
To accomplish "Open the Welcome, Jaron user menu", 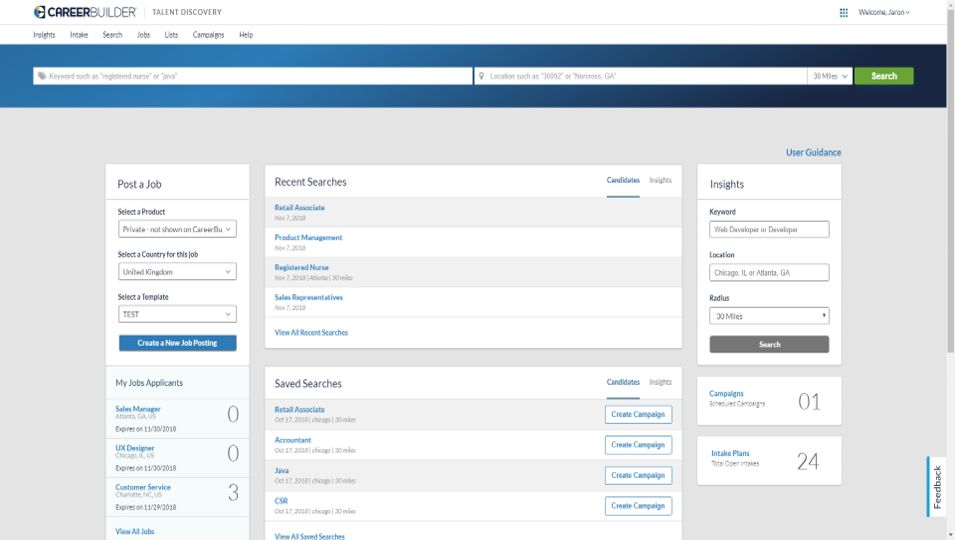I will pyautogui.click(x=884, y=13).
